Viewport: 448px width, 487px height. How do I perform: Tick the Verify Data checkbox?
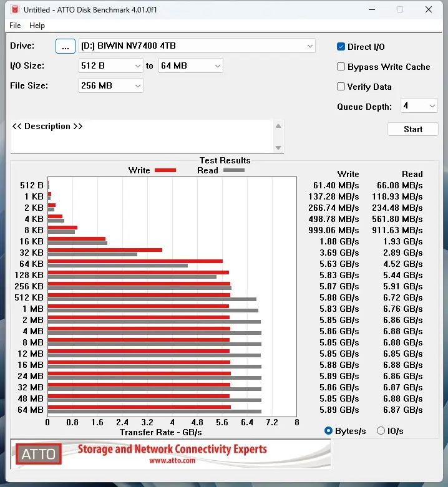click(341, 87)
